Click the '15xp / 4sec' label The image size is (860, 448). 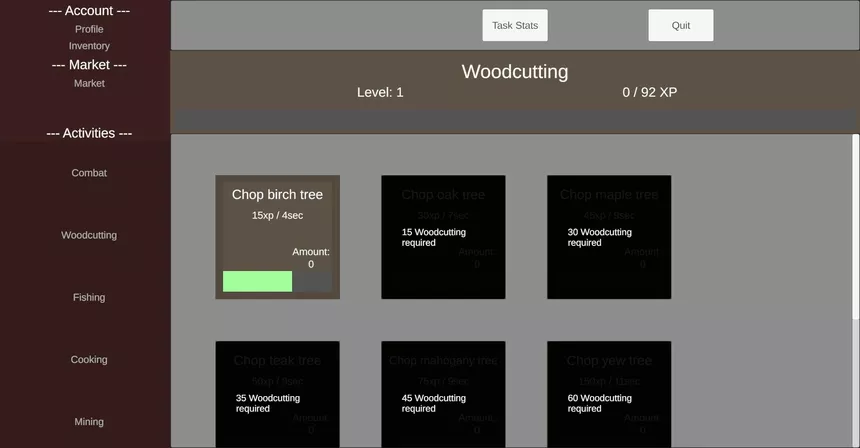coord(278,216)
